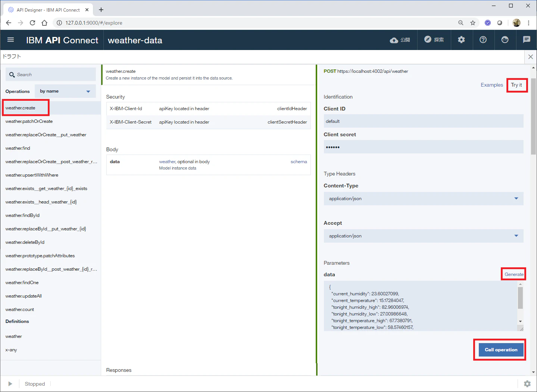Click the Client ID input field

(x=424, y=121)
